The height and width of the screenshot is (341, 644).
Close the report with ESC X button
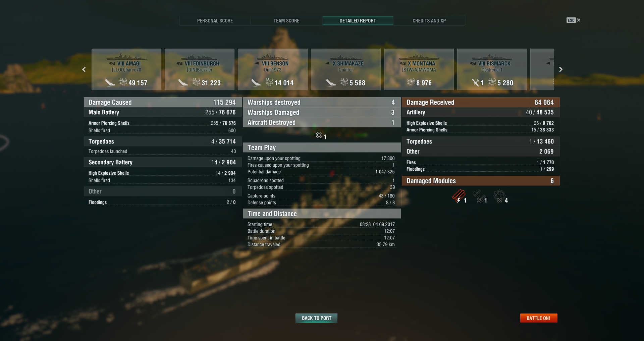[574, 20]
